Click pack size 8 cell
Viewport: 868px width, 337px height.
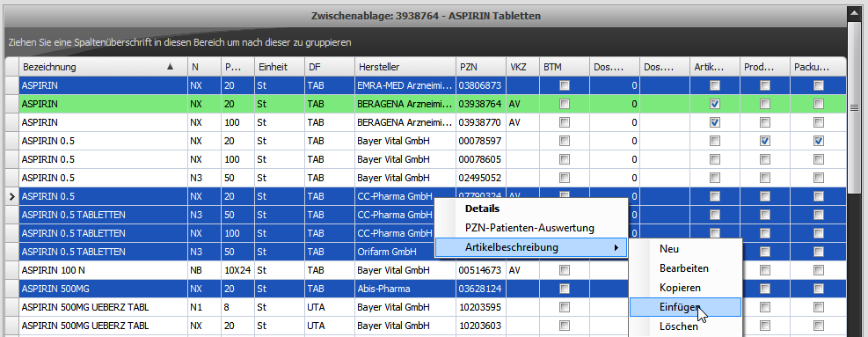[237, 306]
